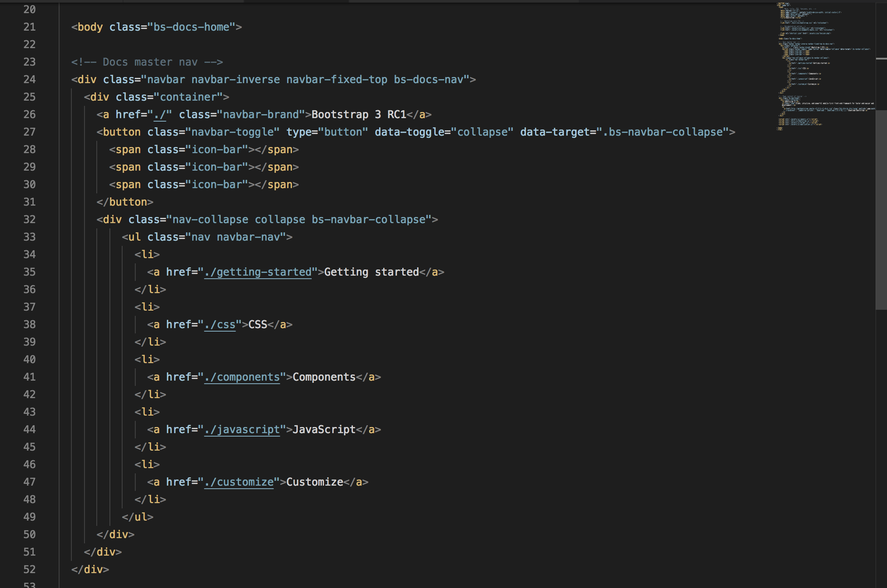The width and height of the screenshot is (887, 588).
Task: Click the closing </ul> tag
Action: click(137, 517)
